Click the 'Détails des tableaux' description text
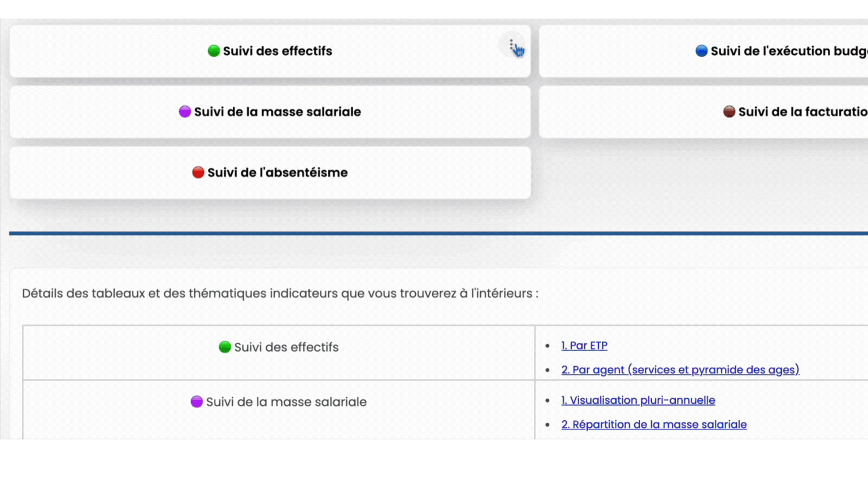This screenshot has width=868, height=488. pos(280,293)
